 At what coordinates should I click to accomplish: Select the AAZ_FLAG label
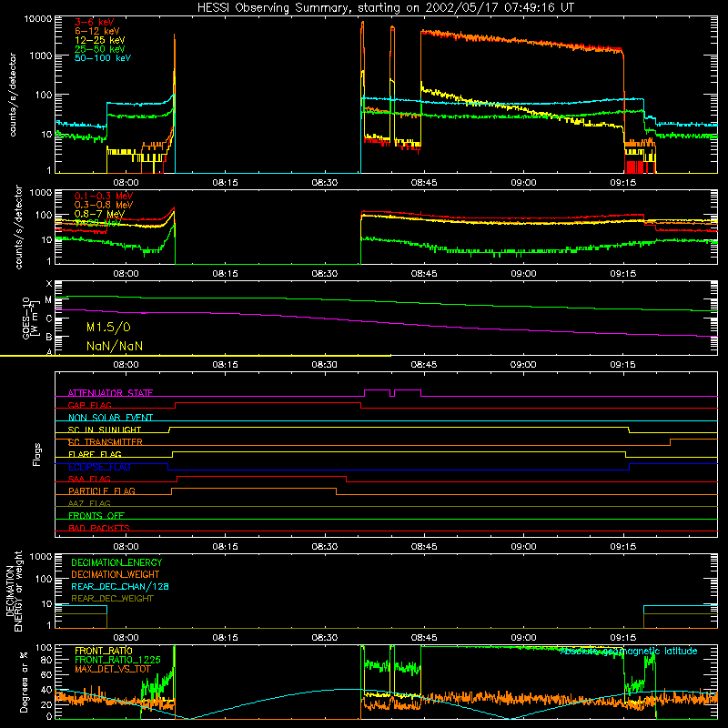[x=89, y=503]
